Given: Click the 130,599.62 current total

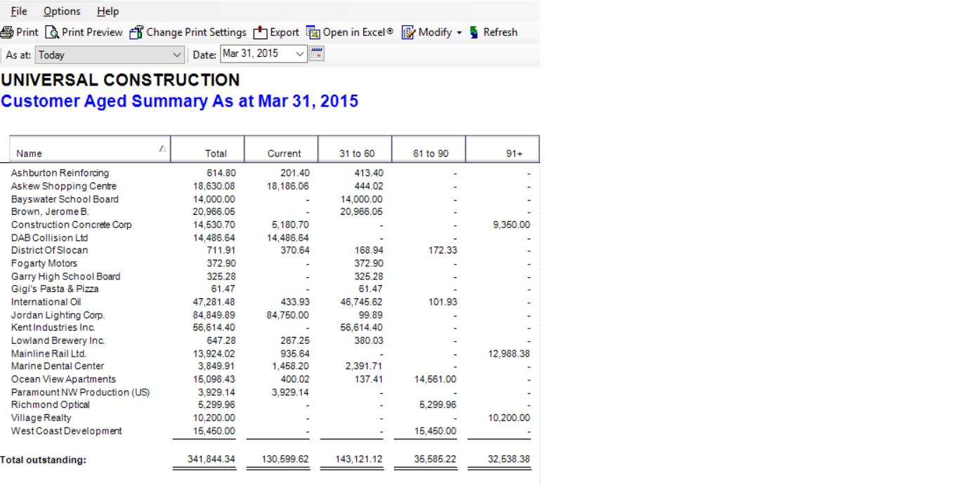Looking at the screenshot, I should [x=285, y=460].
